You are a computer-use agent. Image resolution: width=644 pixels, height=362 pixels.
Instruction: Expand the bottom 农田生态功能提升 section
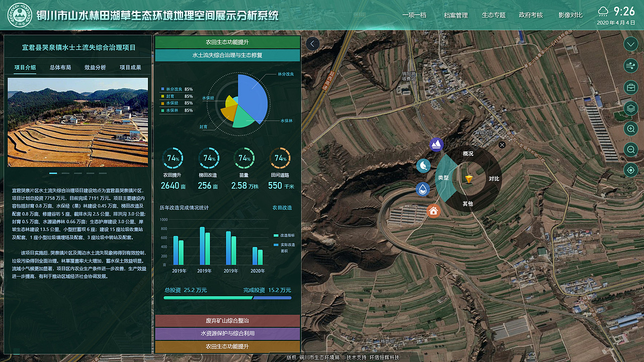227,346
